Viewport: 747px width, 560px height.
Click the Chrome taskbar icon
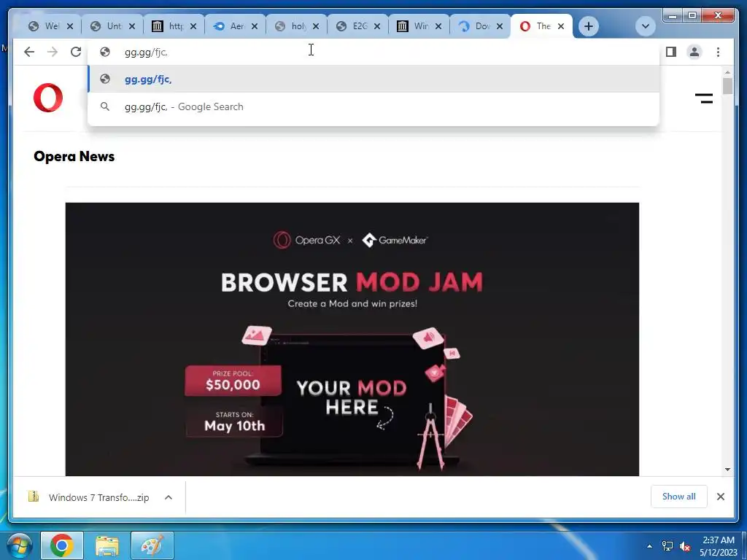[62, 545]
